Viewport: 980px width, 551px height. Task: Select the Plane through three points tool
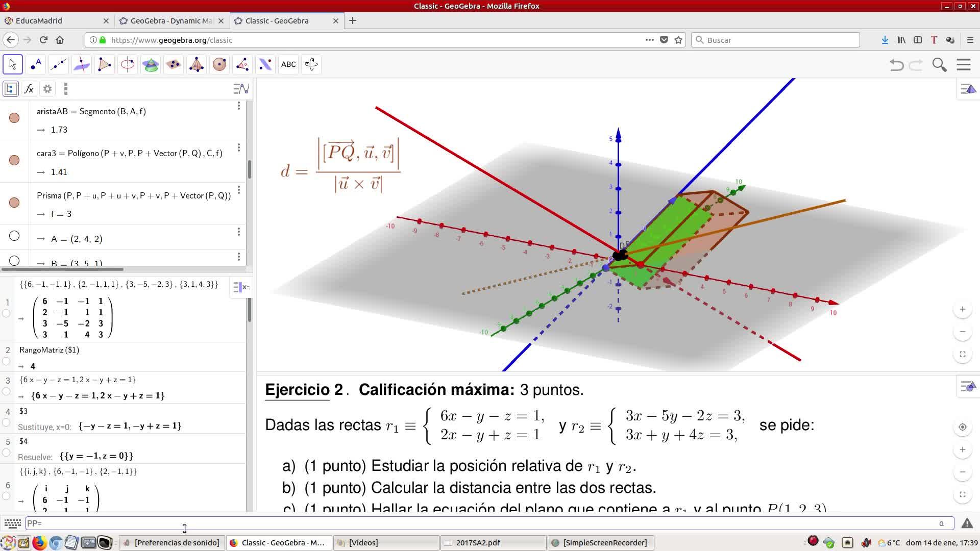coord(174,64)
